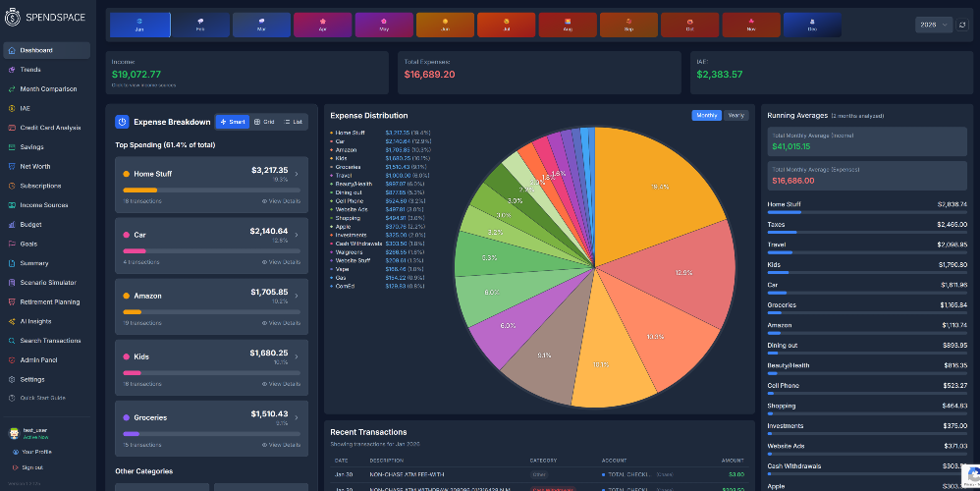The width and height of the screenshot is (980, 491).
Task: Click the blue Expense Breakdown power icon
Action: coord(122,122)
